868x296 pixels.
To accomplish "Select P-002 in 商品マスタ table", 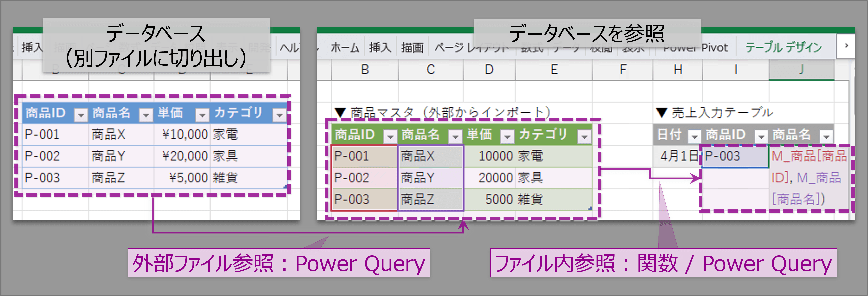I will point(365,178).
